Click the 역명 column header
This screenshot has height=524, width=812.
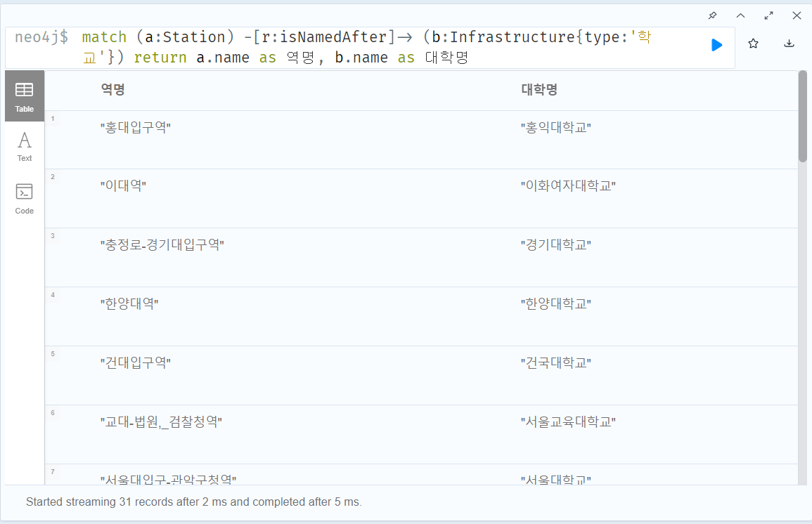point(111,90)
